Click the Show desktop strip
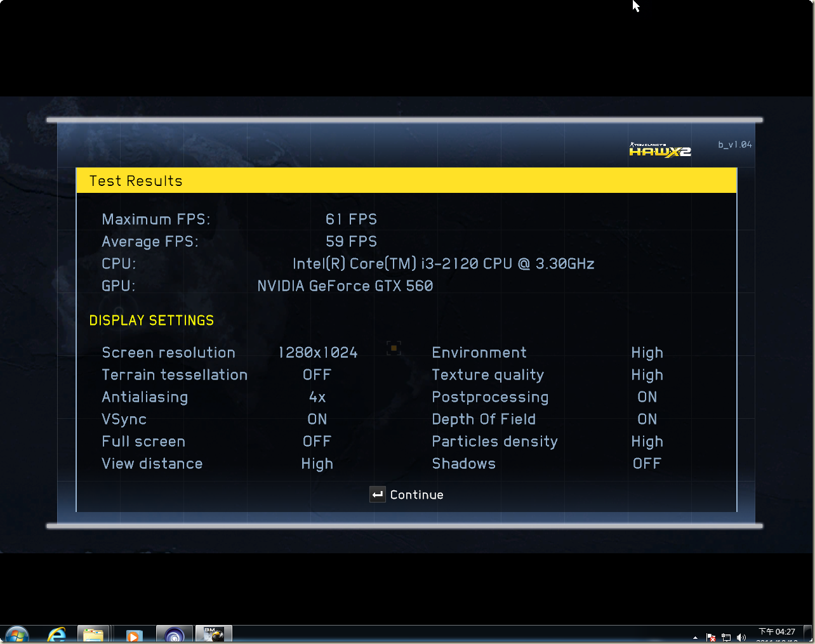Viewport: 815px width, 644px height. 808,635
